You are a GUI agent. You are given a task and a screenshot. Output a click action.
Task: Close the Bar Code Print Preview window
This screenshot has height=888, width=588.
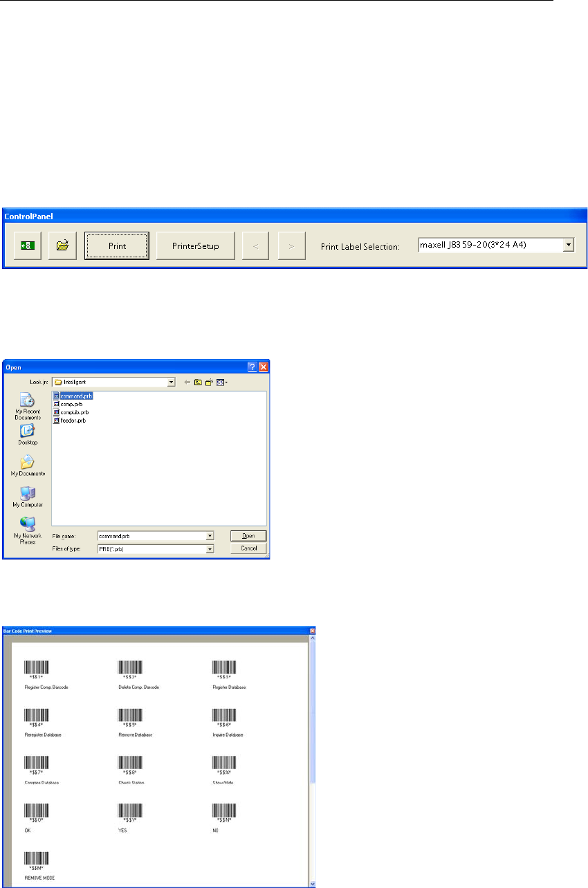tap(313, 631)
